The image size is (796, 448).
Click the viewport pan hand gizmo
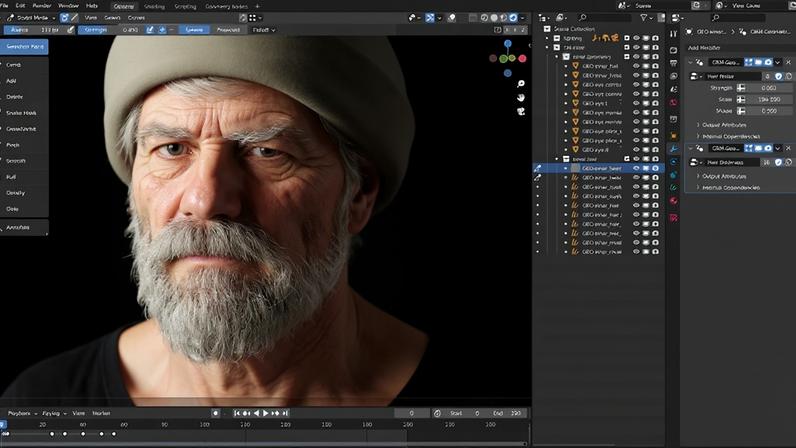tap(521, 98)
